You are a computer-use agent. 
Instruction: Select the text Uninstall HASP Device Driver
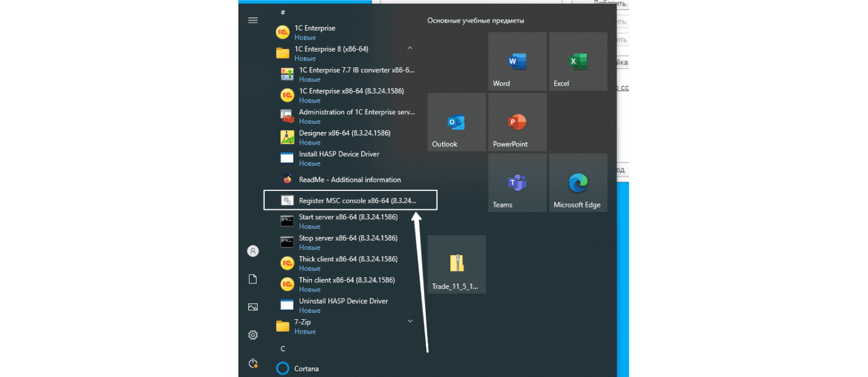(x=343, y=301)
